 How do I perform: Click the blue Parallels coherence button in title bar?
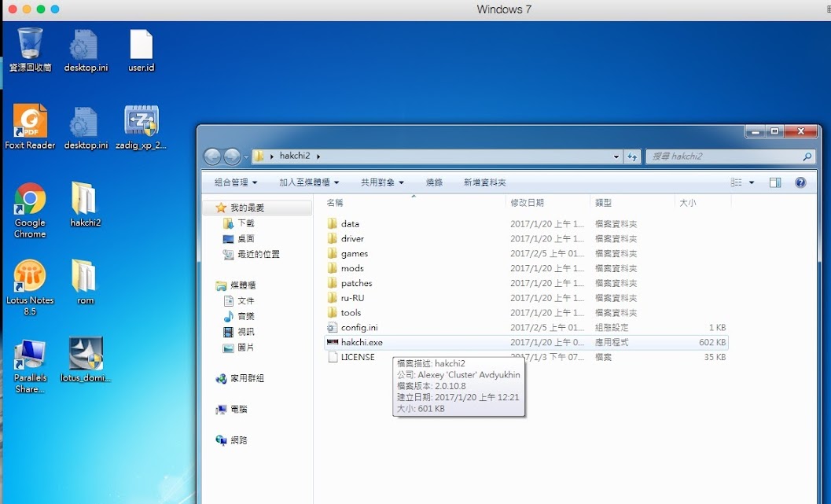[x=54, y=9]
